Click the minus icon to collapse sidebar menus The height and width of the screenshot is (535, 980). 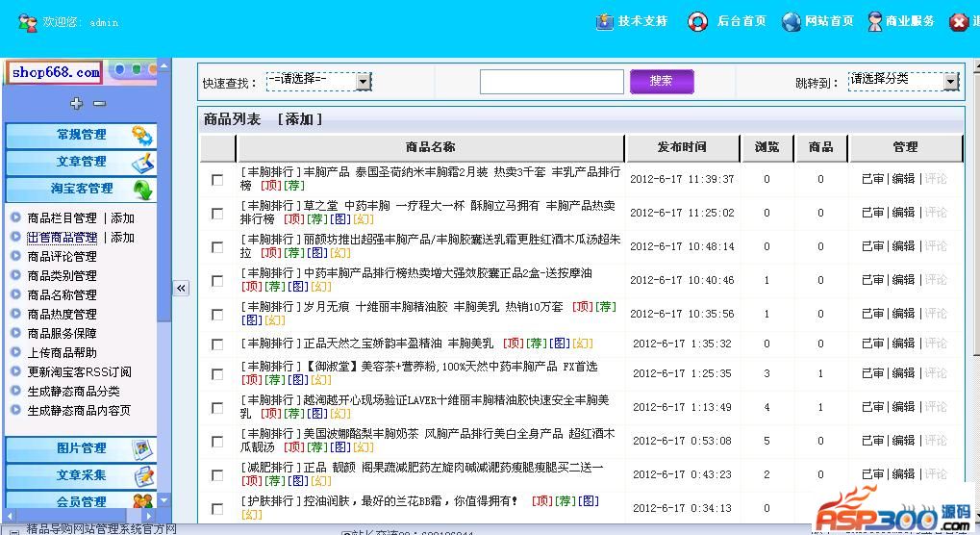coord(99,103)
